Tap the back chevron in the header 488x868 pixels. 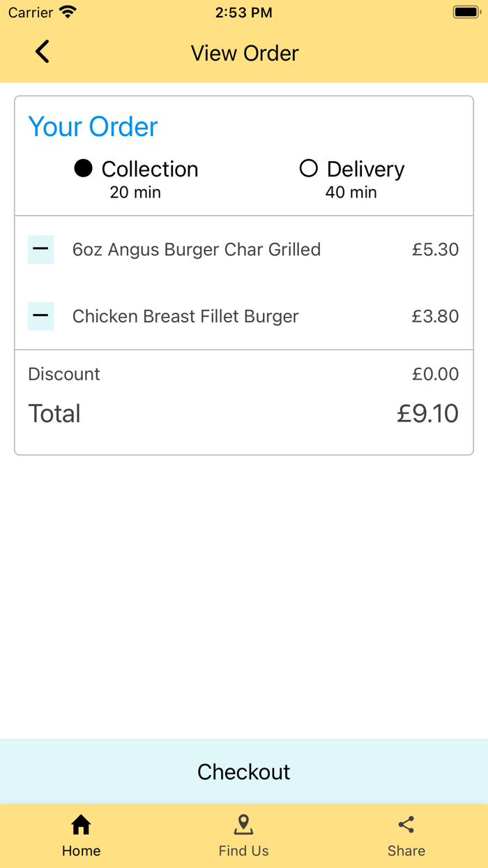tap(42, 52)
